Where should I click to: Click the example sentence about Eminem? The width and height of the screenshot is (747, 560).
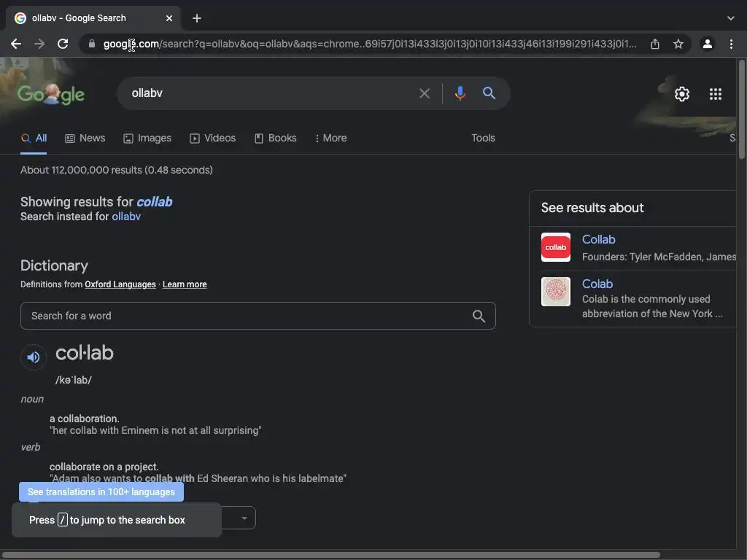point(156,430)
